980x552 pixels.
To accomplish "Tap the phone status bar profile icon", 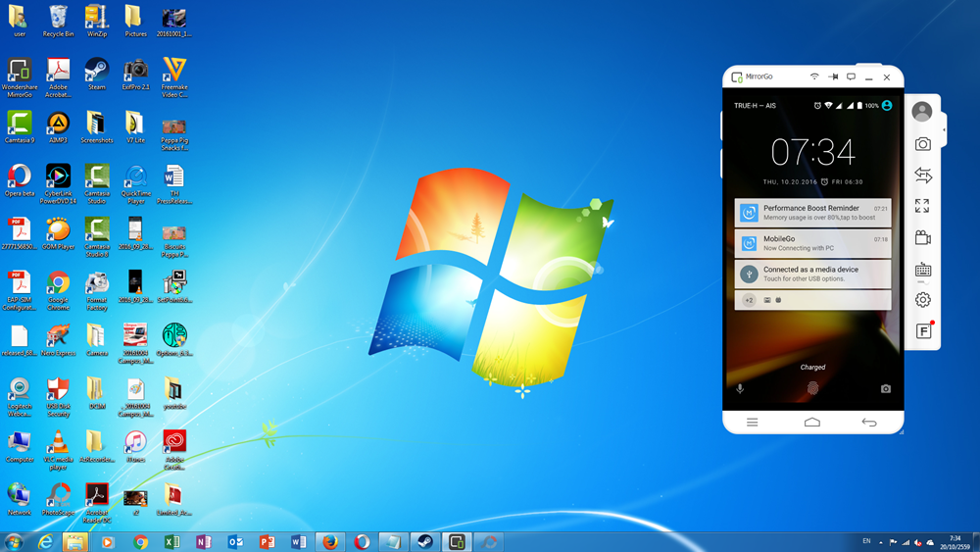I will coord(887,106).
